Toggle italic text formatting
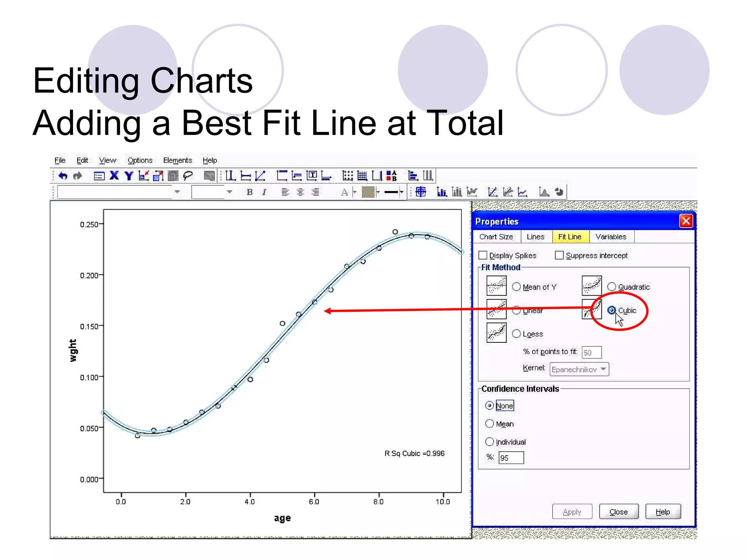The image size is (747, 560). [264, 192]
